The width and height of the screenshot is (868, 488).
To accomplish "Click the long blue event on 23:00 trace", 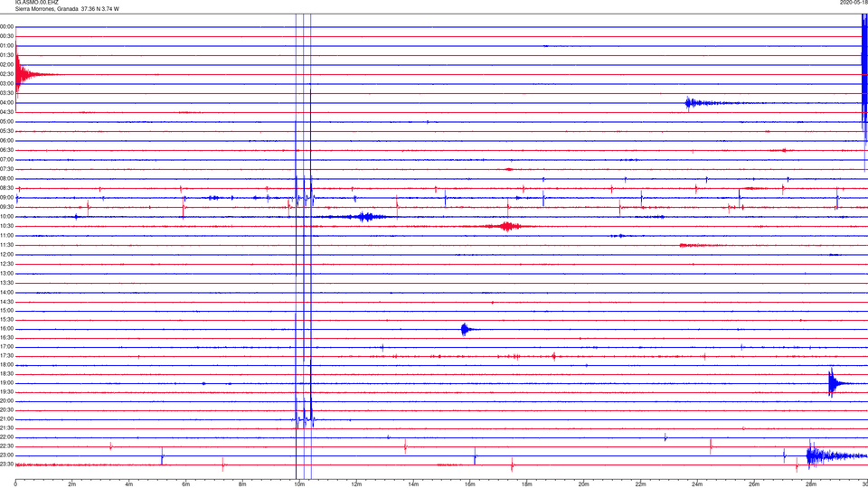I will [835, 455].
